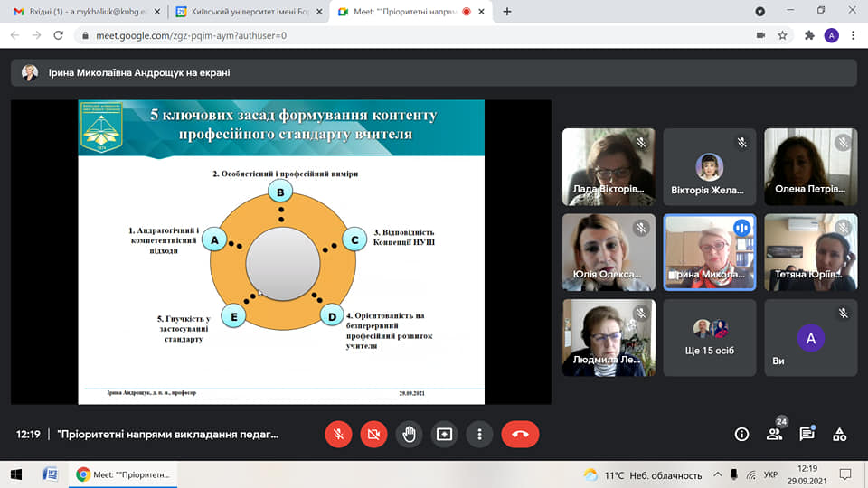Toggle the microphone mute button
The image size is (868, 488).
[338, 434]
